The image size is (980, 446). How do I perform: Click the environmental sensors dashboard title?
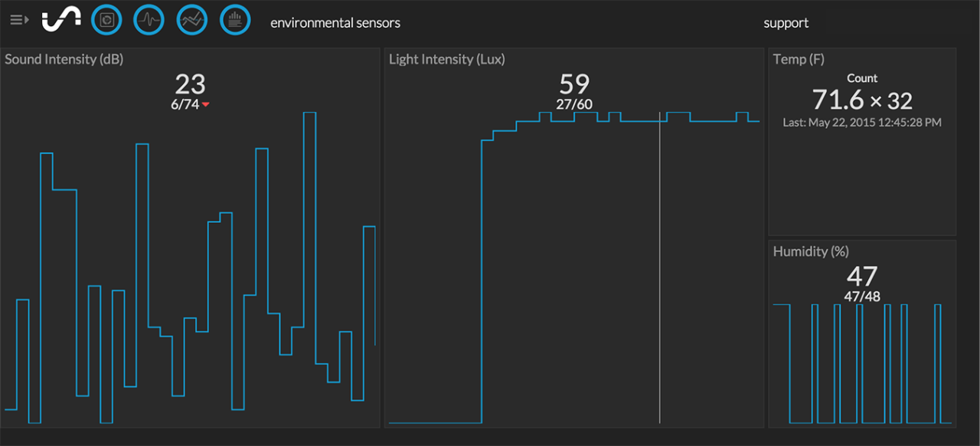[335, 23]
